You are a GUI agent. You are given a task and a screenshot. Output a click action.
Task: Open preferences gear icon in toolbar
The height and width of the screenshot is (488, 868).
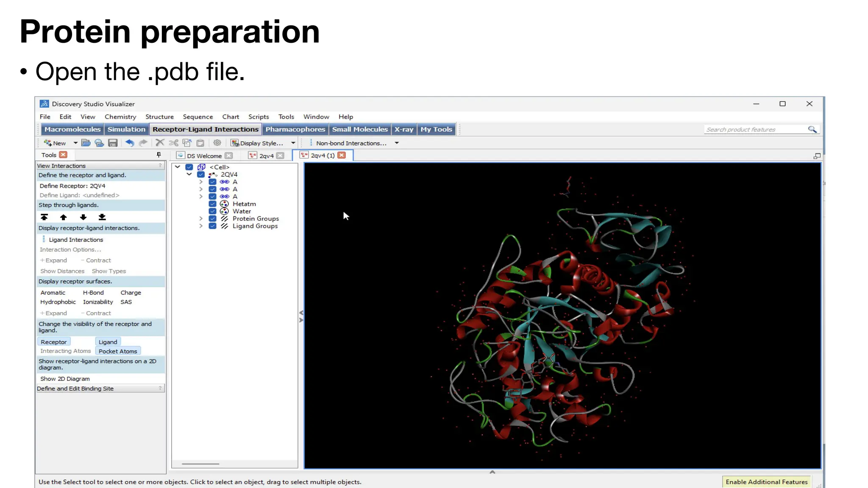tap(217, 143)
